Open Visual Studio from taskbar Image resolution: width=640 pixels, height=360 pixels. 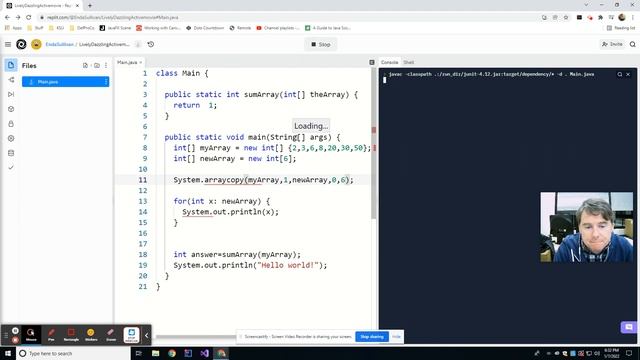[x=204, y=353]
